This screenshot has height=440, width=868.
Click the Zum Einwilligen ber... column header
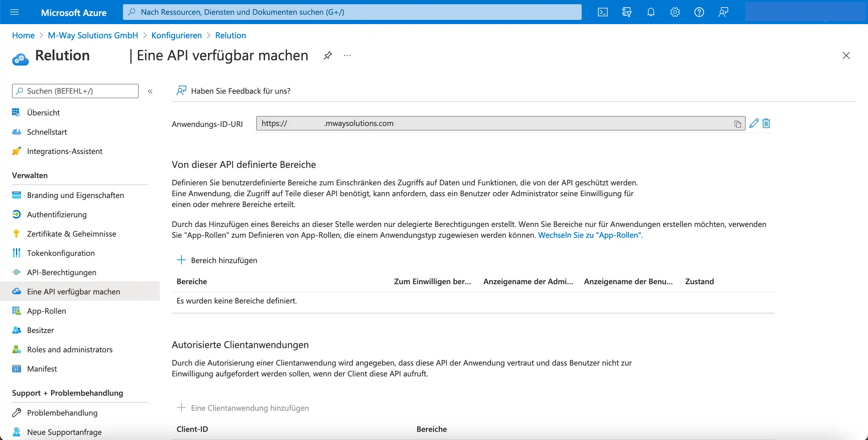[433, 282]
